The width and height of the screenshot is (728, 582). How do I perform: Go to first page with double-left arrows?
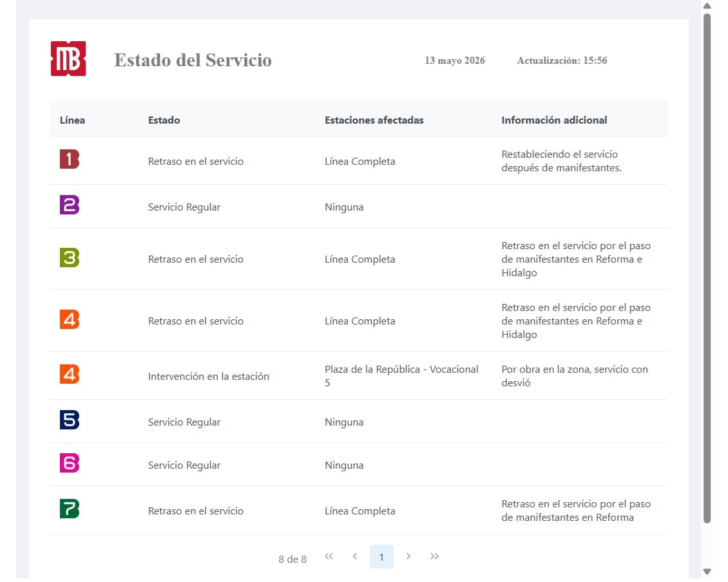click(329, 557)
